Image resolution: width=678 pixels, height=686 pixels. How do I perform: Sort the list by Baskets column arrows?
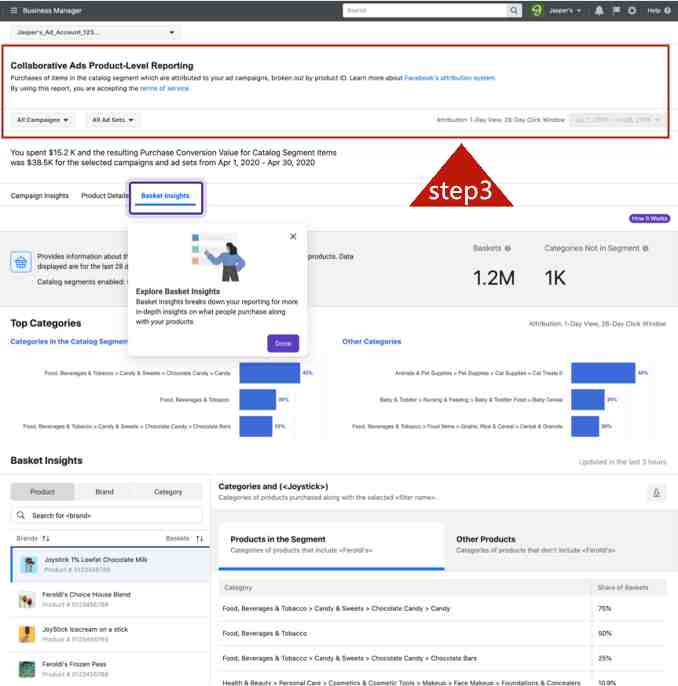(199, 538)
